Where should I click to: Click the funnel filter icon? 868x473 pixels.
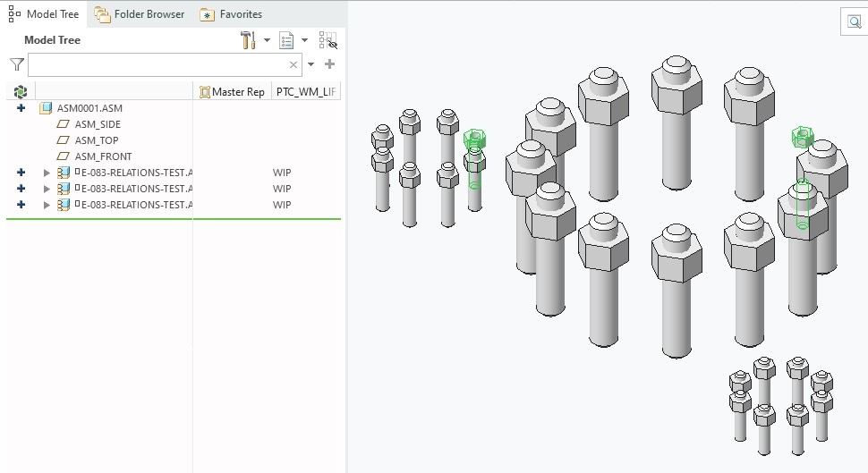[x=16, y=64]
